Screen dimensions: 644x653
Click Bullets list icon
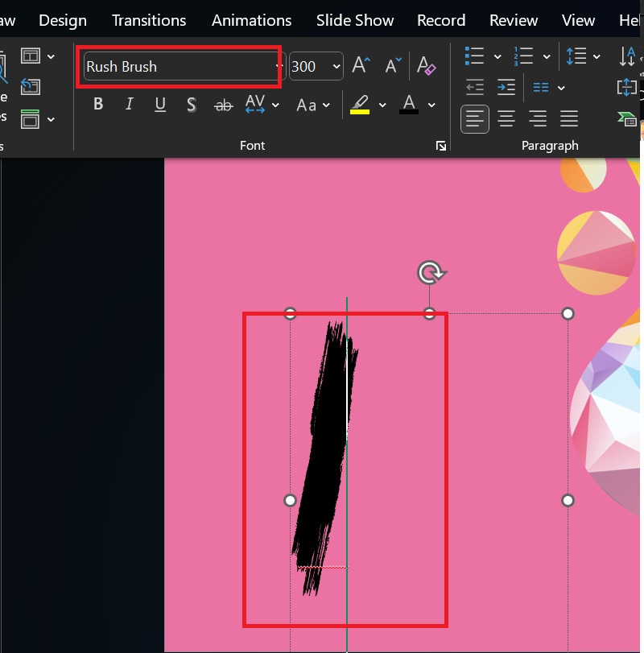click(475, 56)
